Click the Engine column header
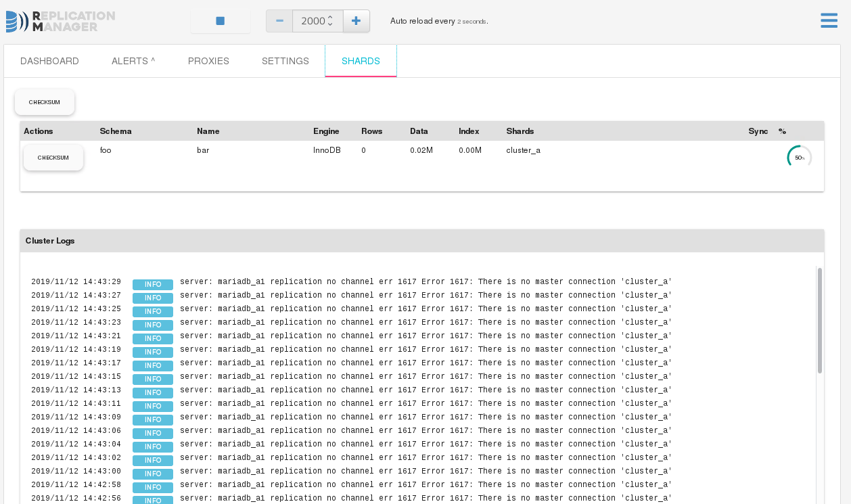Image resolution: width=851 pixels, height=504 pixels. 326,131
